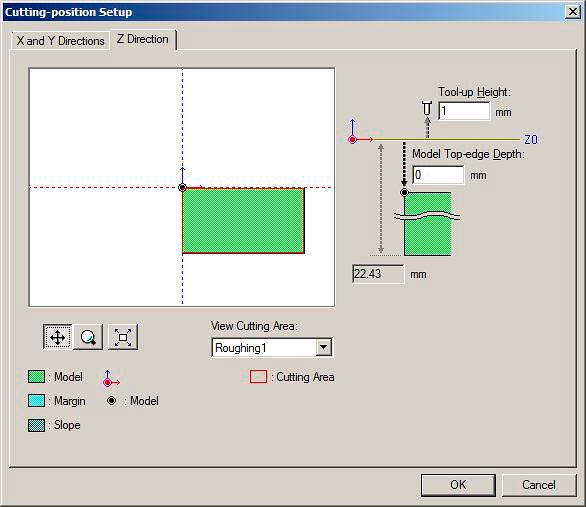Click the fit-to-view tool icon
586x507 pixels.
click(123, 337)
